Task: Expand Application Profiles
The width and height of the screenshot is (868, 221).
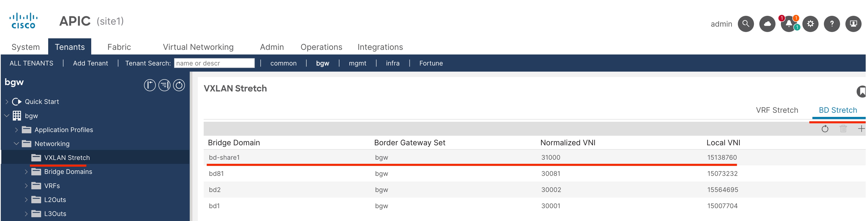Action: (x=16, y=130)
